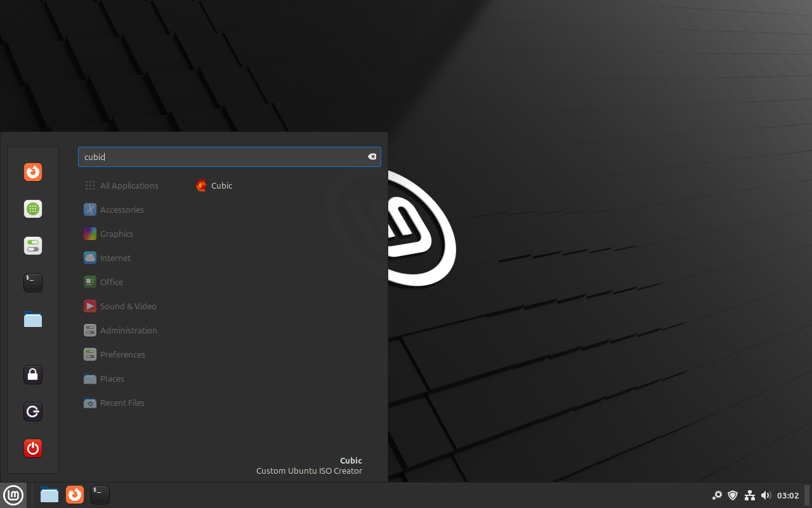Select the Accessories category
The height and width of the screenshot is (508, 812).
tap(114, 210)
